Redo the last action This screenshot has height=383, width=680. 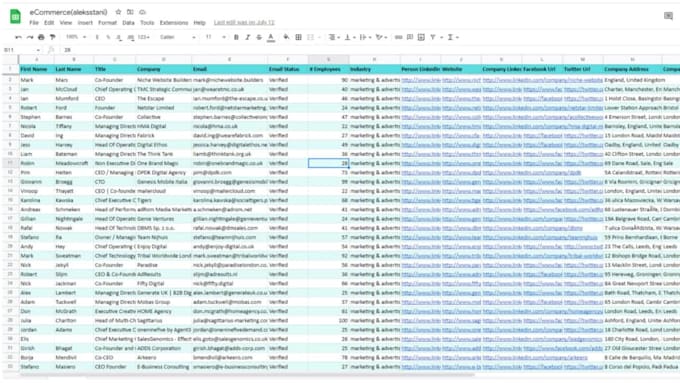pos(29,37)
